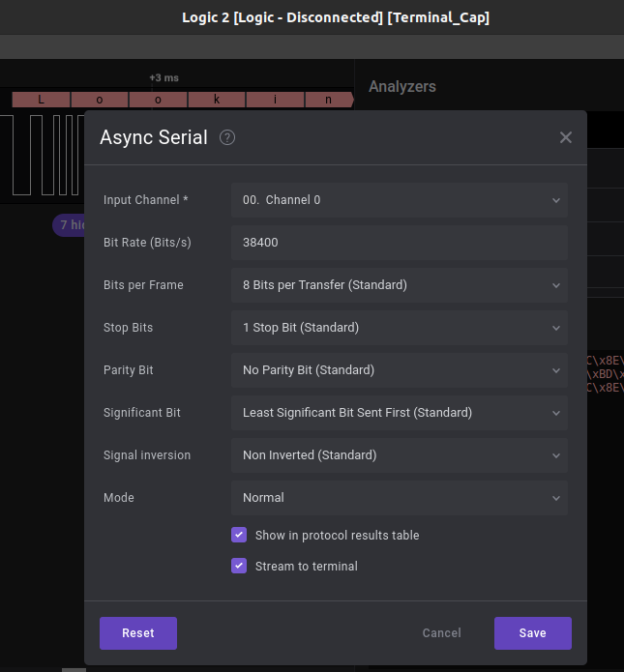Disable Stream to terminal checkbox
The height and width of the screenshot is (672, 624).
click(239, 566)
